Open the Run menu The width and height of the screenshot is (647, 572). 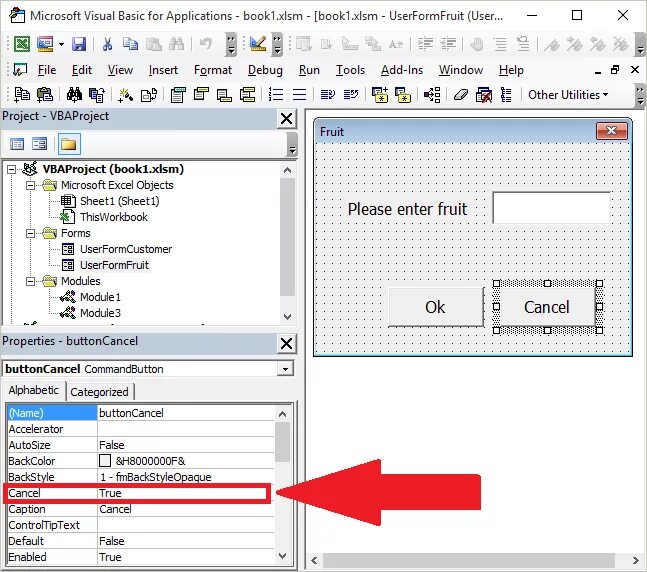coord(309,70)
